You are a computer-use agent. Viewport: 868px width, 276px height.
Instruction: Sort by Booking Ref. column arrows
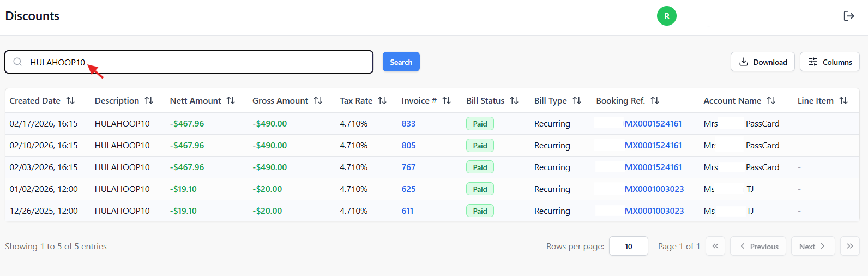(x=655, y=100)
